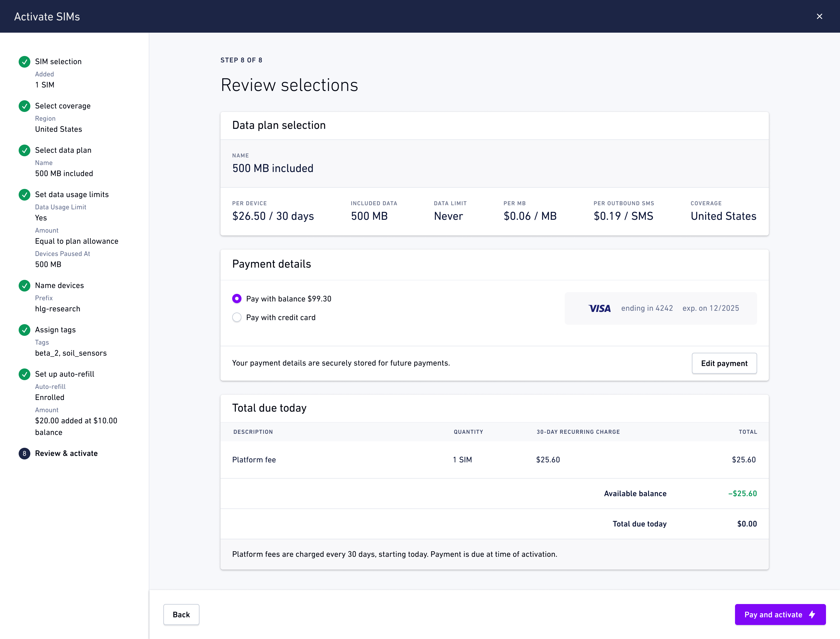Click the lightning bolt on Pay and activate
The width and height of the screenshot is (840, 639).
[x=812, y=614]
